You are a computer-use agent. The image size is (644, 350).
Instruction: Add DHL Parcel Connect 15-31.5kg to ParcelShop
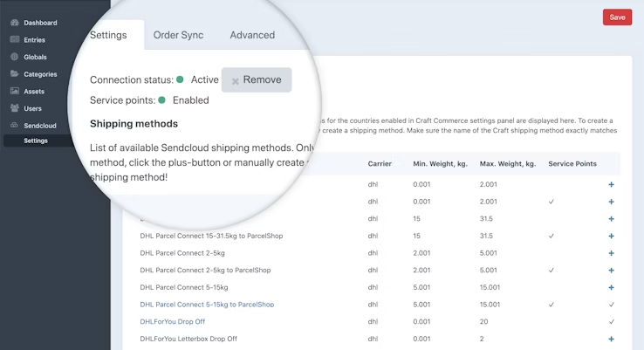(611, 236)
